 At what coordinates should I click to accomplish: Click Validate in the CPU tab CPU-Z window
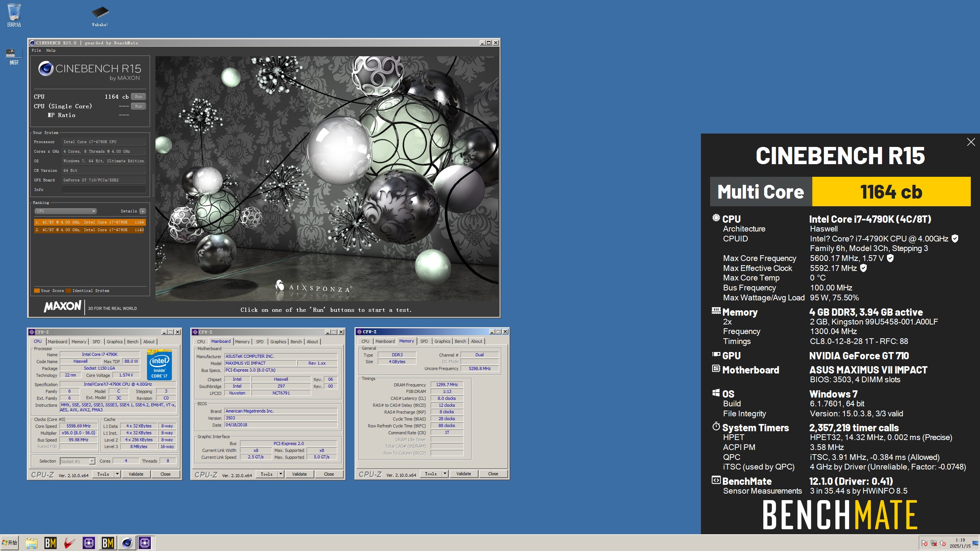point(136,474)
